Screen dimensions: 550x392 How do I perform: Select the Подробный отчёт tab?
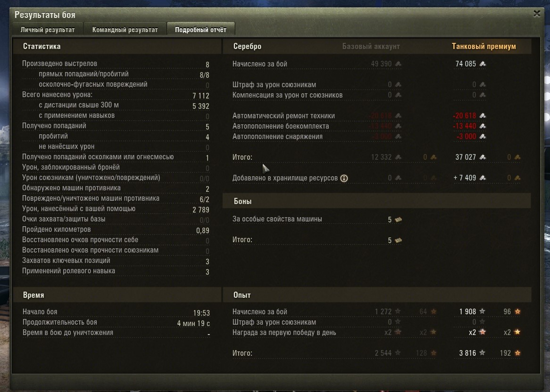click(x=200, y=30)
